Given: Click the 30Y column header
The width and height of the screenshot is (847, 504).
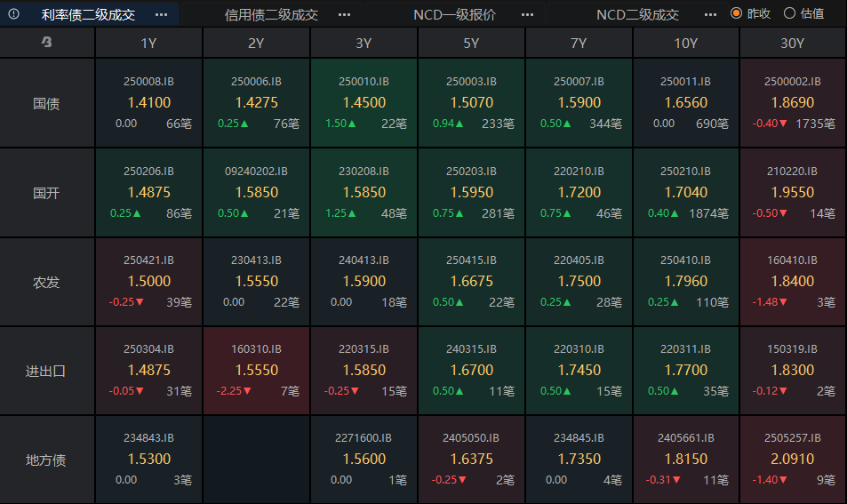Looking at the screenshot, I should coord(792,43).
